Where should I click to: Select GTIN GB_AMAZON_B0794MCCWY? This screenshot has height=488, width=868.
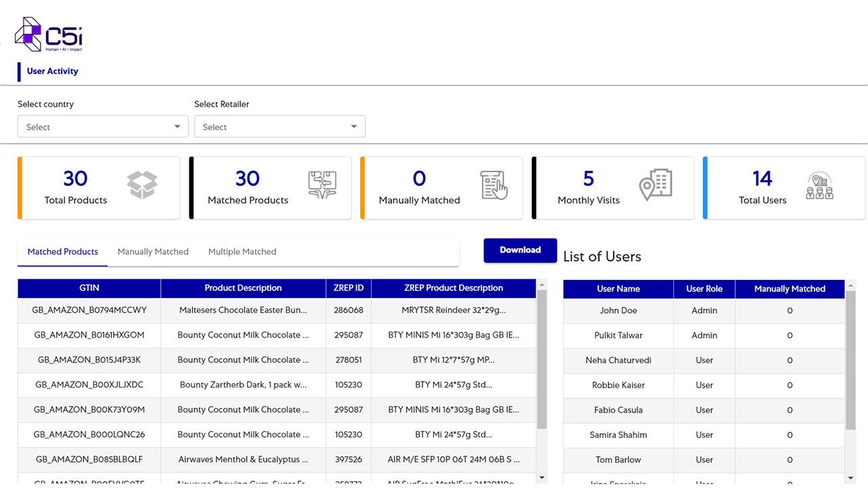[x=90, y=310]
